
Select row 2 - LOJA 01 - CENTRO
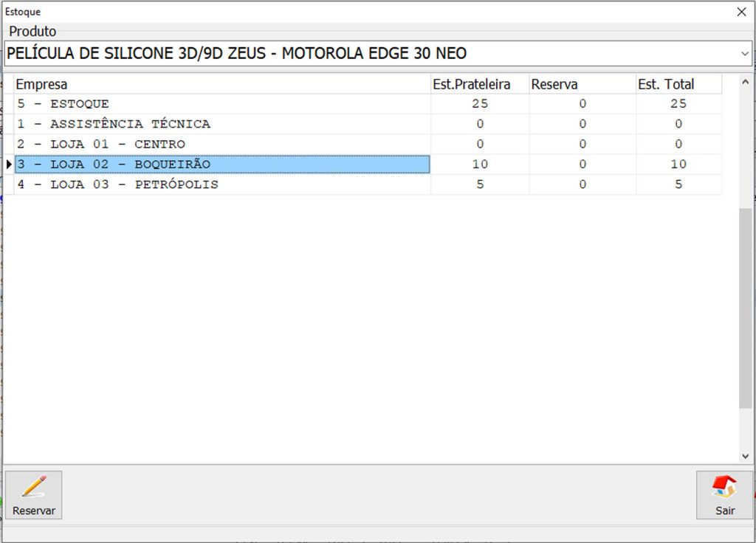click(x=221, y=144)
